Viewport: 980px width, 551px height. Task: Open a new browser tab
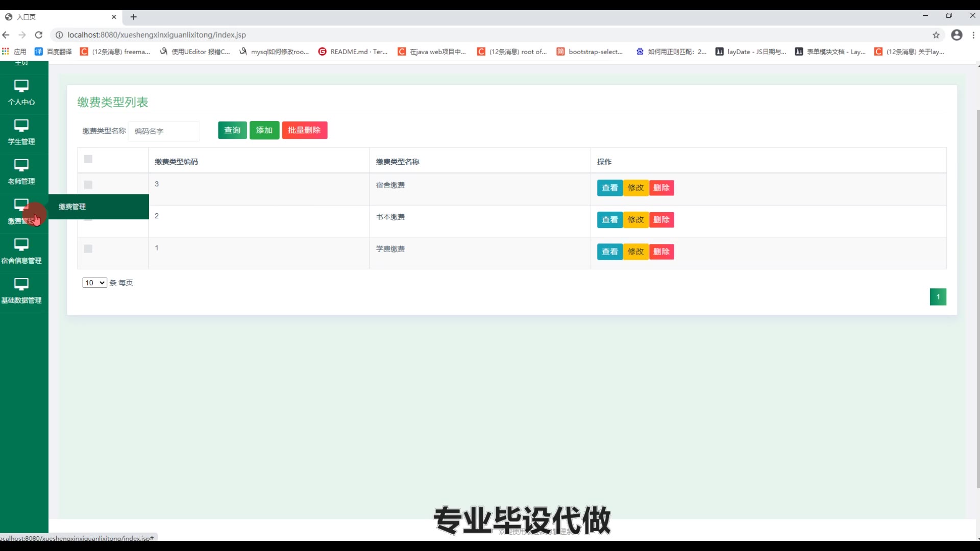(x=134, y=17)
